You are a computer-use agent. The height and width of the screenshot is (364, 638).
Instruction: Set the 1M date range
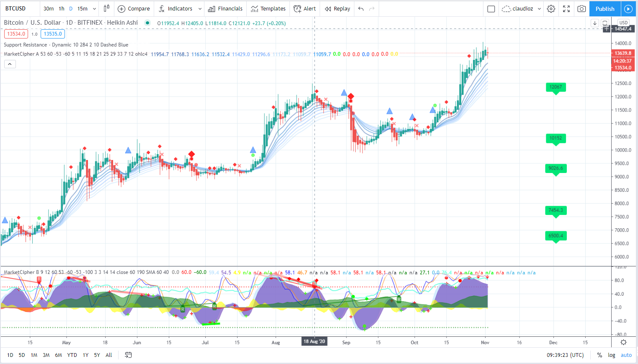[x=34, y=355]
